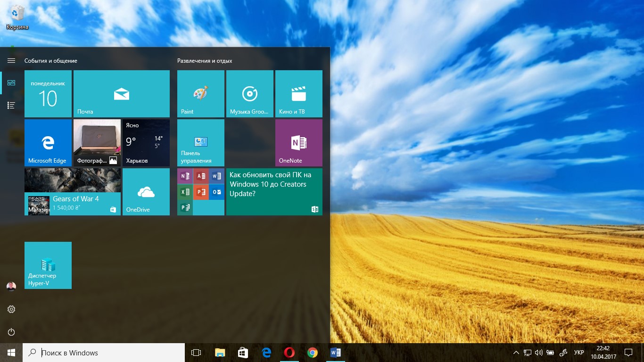Open the Store from the taskbar
Screen dimensions: 644x362
[x=243, y=353]
